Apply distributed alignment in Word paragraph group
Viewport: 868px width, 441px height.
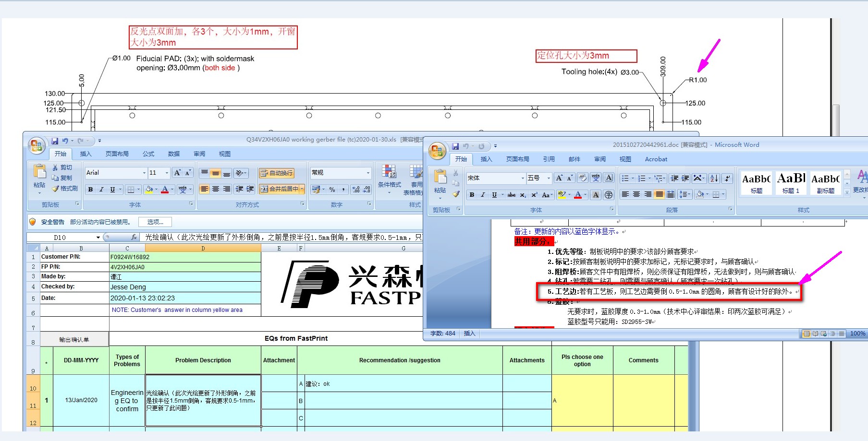[671, 194]
